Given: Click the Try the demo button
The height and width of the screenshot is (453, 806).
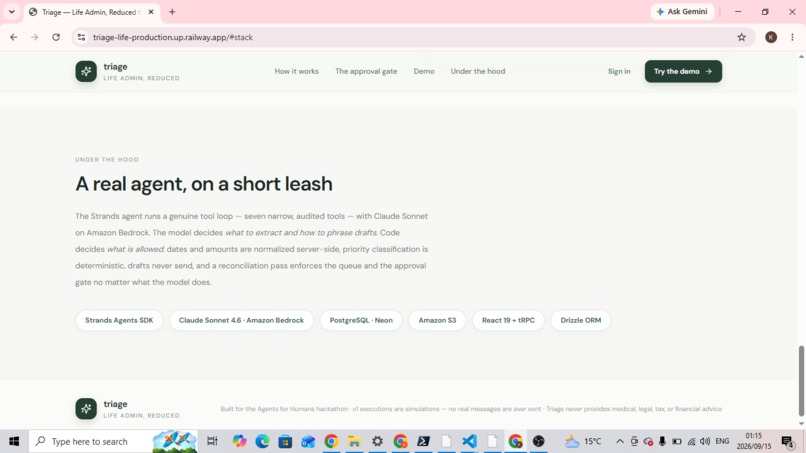Looking at the screenshot, I should pyautogui.click(x=683, y=71).
